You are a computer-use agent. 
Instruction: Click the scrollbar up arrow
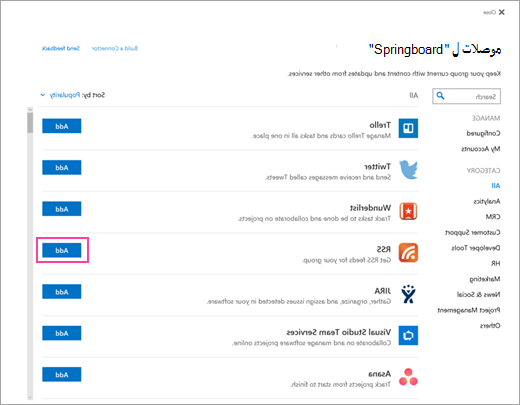pos(30,110)
